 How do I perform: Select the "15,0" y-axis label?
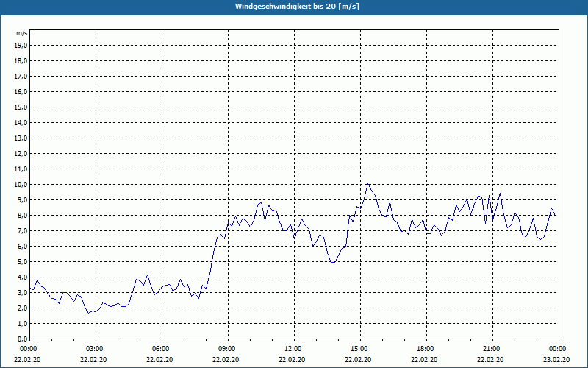(21, 107)
